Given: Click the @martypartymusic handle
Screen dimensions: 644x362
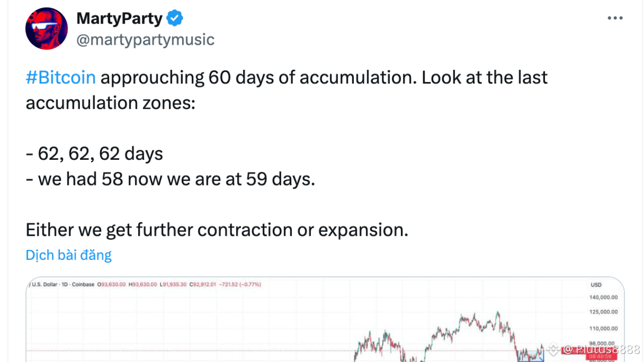Looking at the screenshot, I should point(145,39).
